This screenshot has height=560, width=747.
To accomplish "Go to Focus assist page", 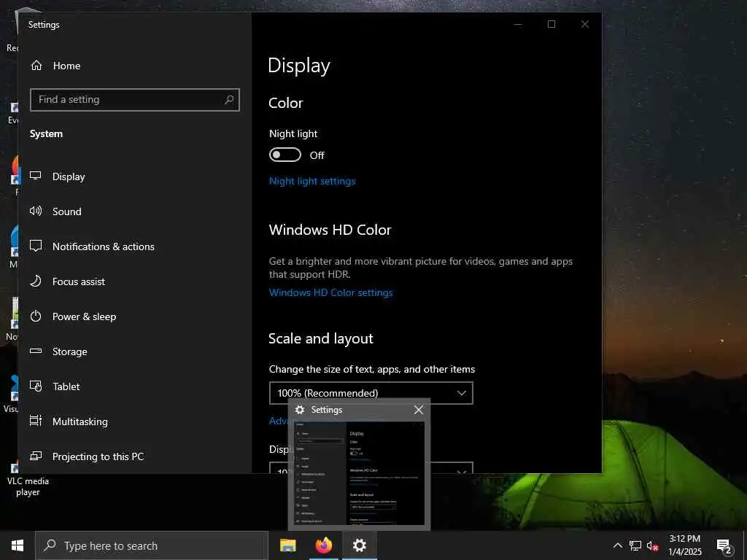I will (x=79, y=281).
